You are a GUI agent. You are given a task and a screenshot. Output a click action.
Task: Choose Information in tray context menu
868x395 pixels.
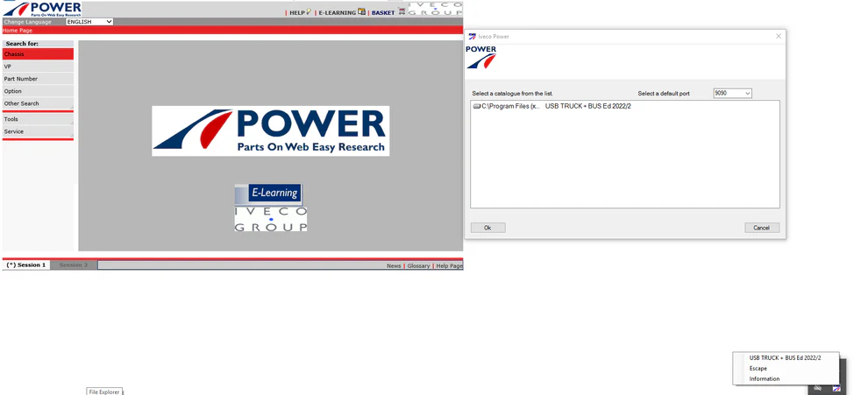(765, 379)
